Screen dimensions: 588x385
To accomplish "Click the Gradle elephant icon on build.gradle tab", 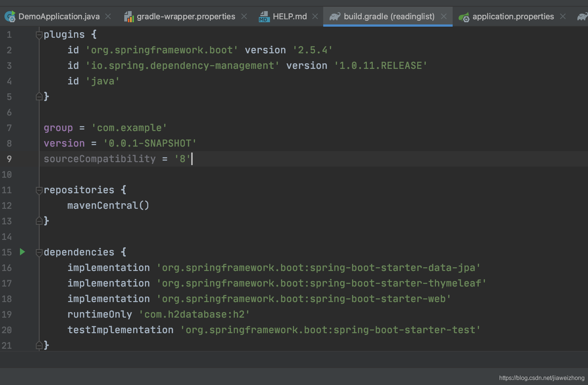I will [x=335, y=17].
